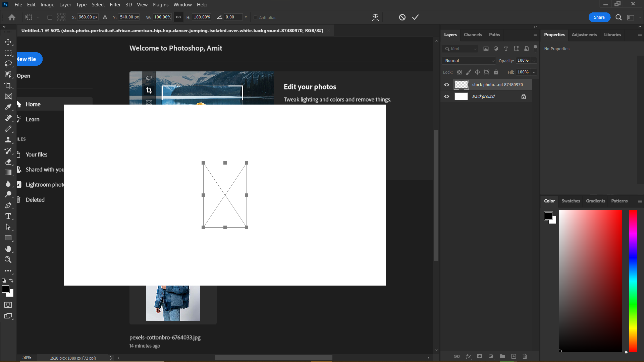644x362 pixels.
Task: Select the Horizontal Type tool
Action: [8, 216]
